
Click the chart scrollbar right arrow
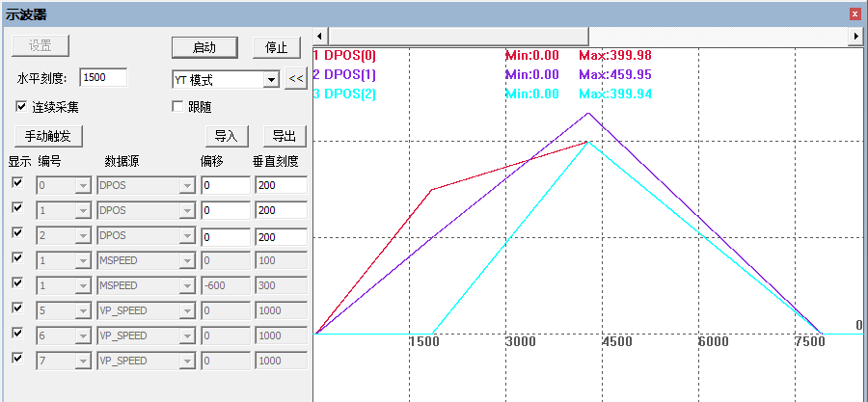[857, 36]
